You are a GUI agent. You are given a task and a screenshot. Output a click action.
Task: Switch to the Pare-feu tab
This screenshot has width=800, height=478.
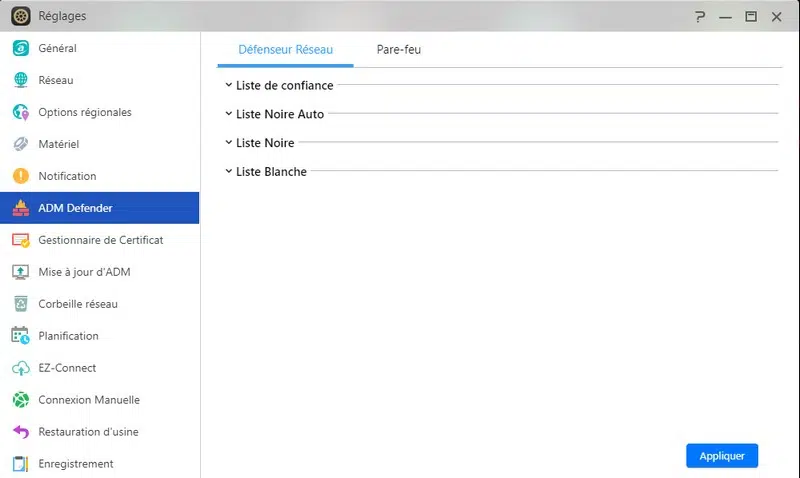(x=398, y=50)
